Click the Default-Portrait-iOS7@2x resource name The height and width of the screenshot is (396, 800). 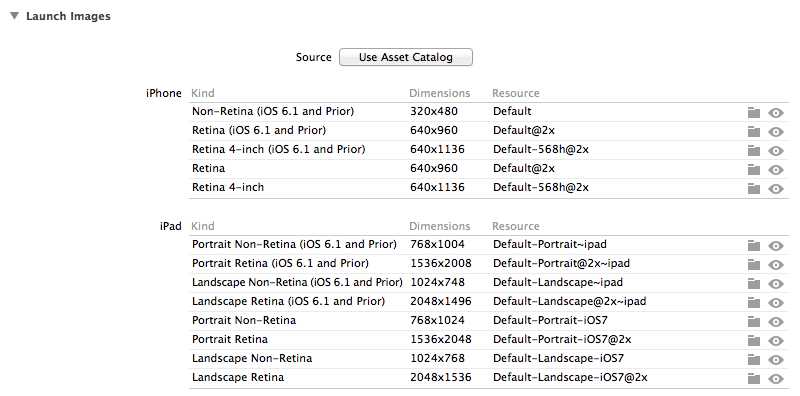coord(562,339)
